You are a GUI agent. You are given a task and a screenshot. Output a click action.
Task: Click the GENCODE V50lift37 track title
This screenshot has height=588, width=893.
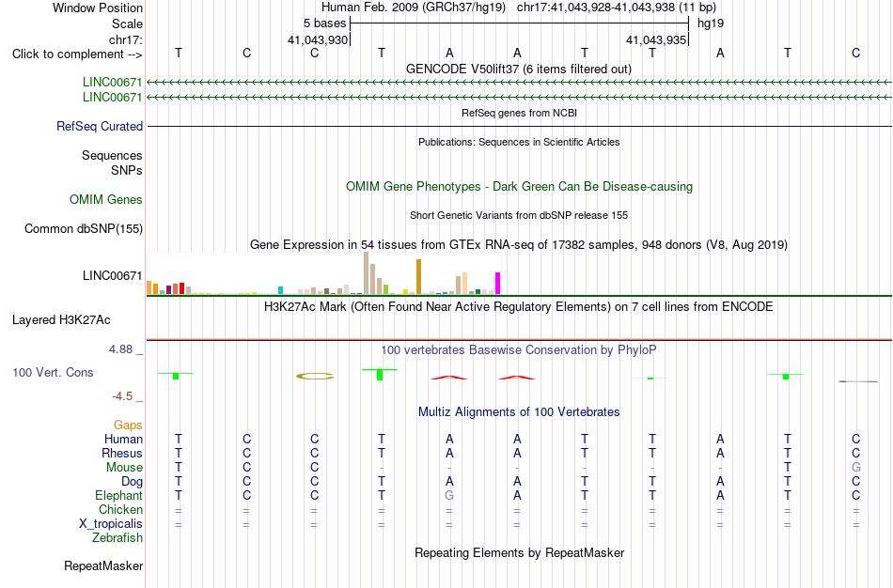[519, 69]
